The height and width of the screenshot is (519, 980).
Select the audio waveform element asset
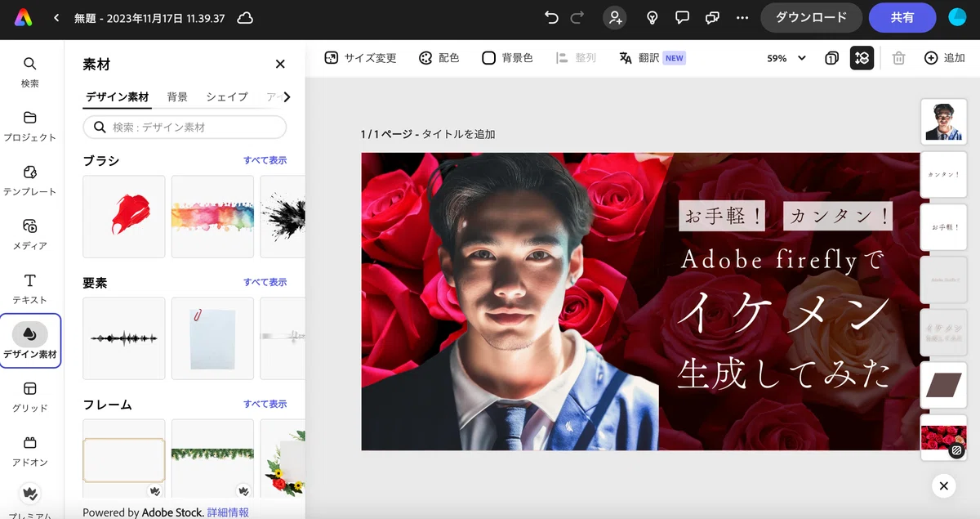point(124,338)
